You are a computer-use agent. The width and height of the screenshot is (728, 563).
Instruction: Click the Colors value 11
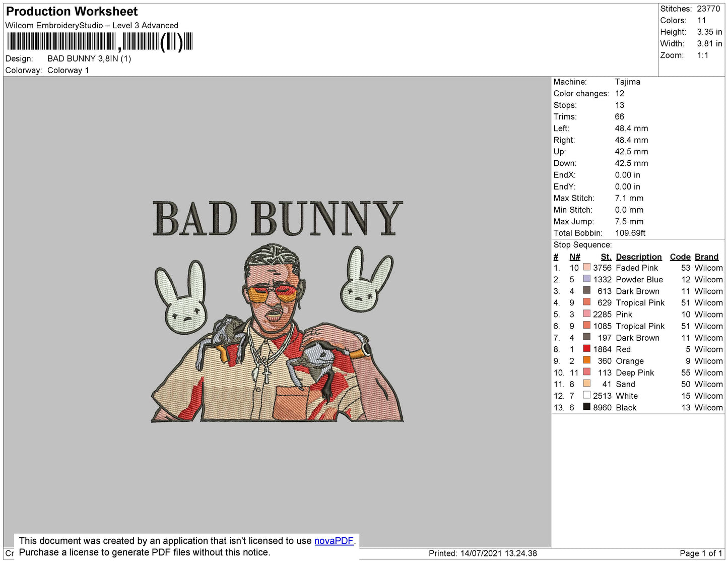(x=702, y=20)
